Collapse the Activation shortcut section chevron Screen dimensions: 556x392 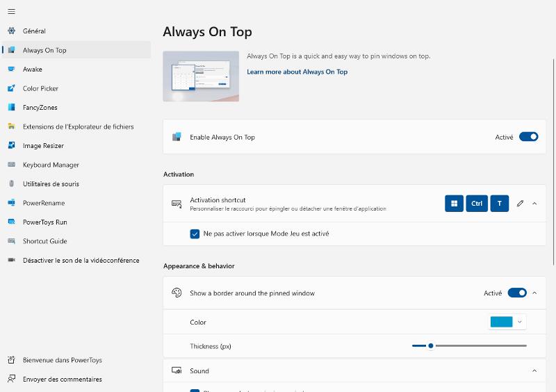(x=534, y=203)
